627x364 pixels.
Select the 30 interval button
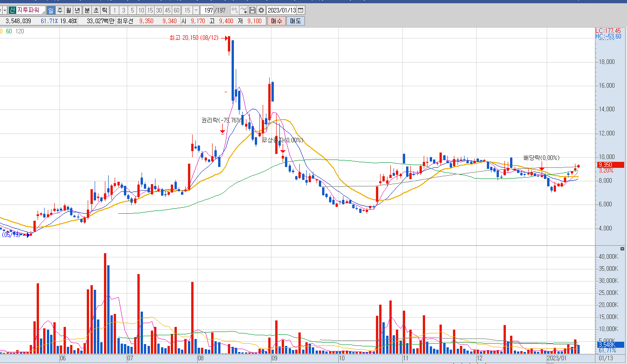click(x=159, y=10)
